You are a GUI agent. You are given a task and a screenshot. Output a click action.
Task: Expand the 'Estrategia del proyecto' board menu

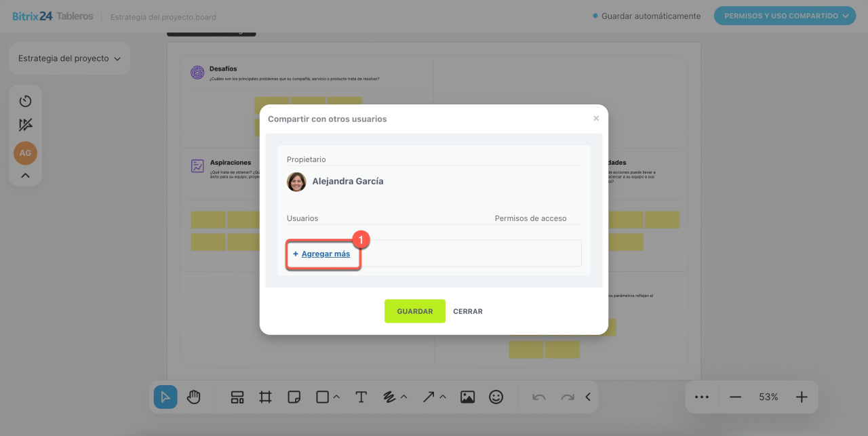(x=69, y=58)
